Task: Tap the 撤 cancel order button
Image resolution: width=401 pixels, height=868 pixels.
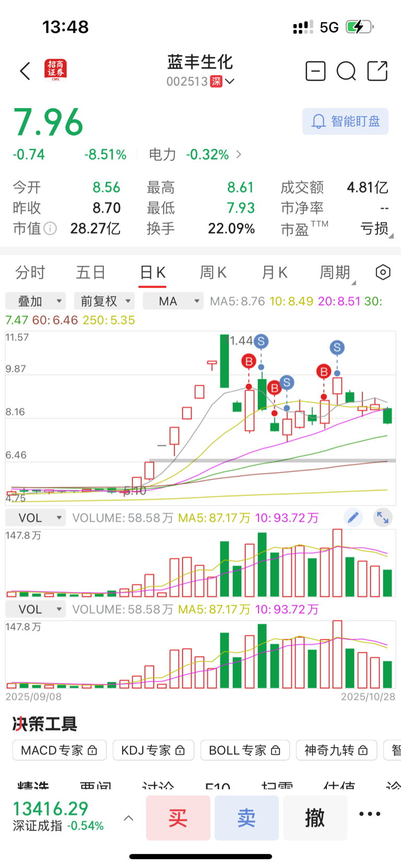Action: [315, 818]
